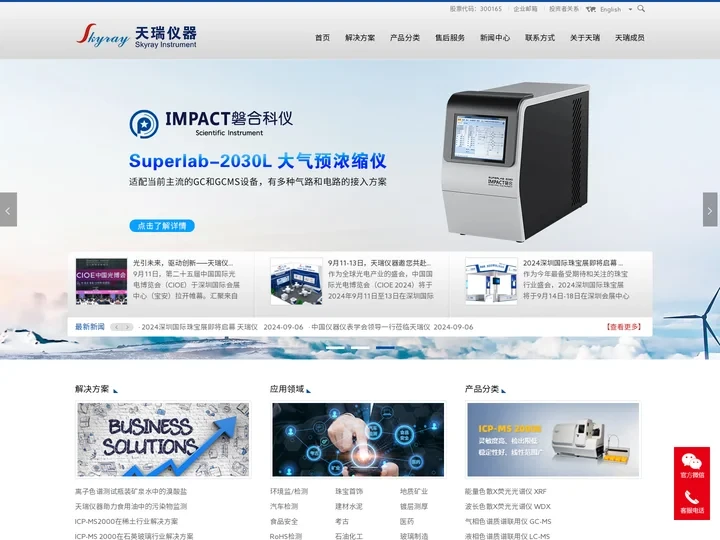Open the CIOE 中国光博会 news thumbnail

[x=101, y=281]
